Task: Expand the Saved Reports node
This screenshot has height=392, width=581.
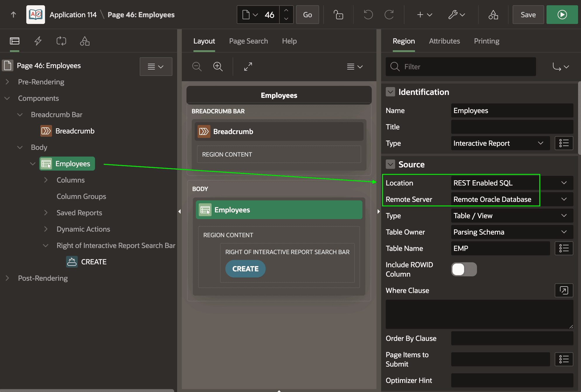Action: (x=46, y=213)
